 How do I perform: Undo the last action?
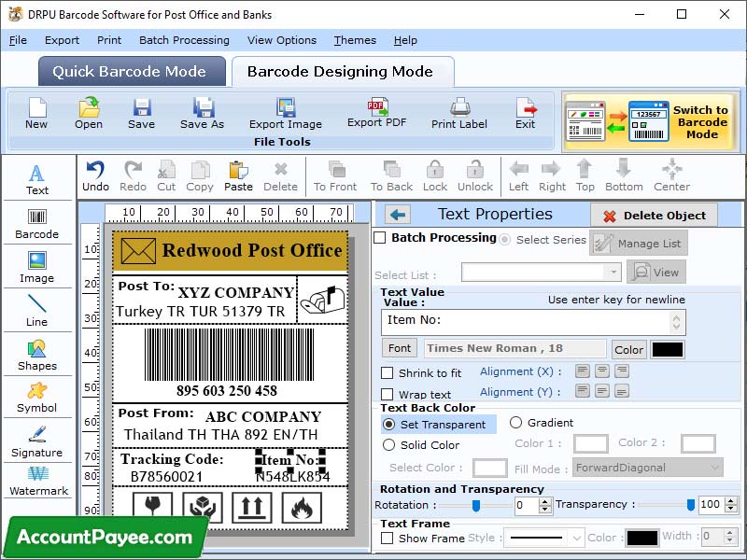click(x=96, y=176)
